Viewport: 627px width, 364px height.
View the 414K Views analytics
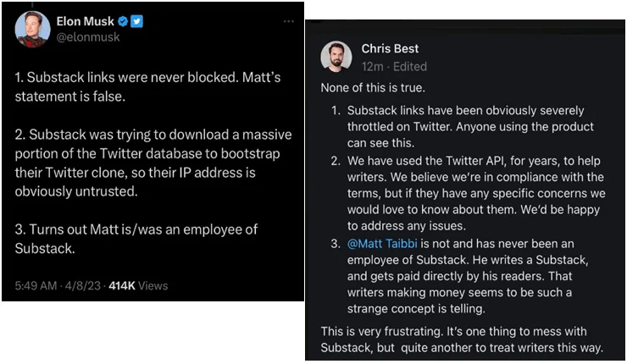tap(138, 285)
